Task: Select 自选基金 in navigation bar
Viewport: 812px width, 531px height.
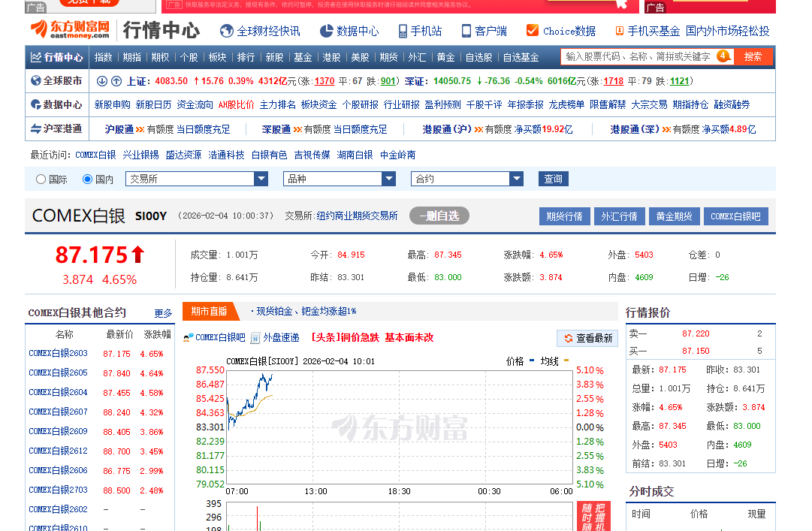Action: point(521,57)
